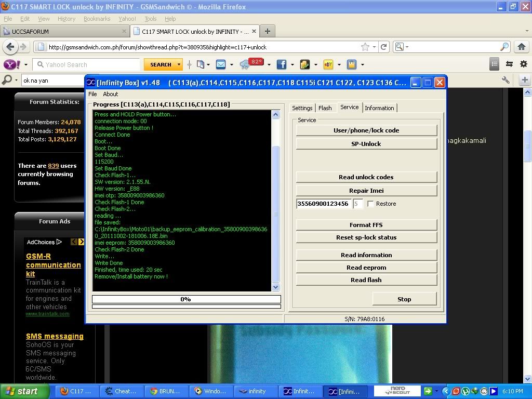Click the GSM-R communication kit ad link
Image resolution: width=532 pixels, height=399 pixels.
[x=53, y=265]
